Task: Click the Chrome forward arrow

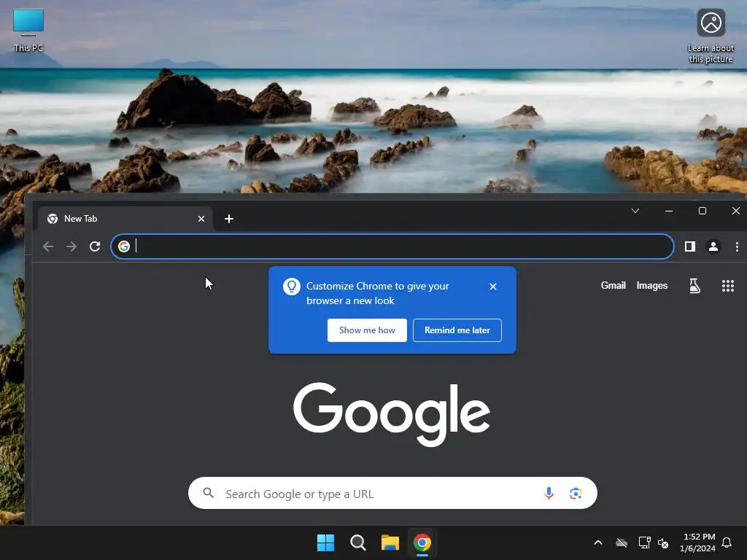Action: click(x=71, y=246)
